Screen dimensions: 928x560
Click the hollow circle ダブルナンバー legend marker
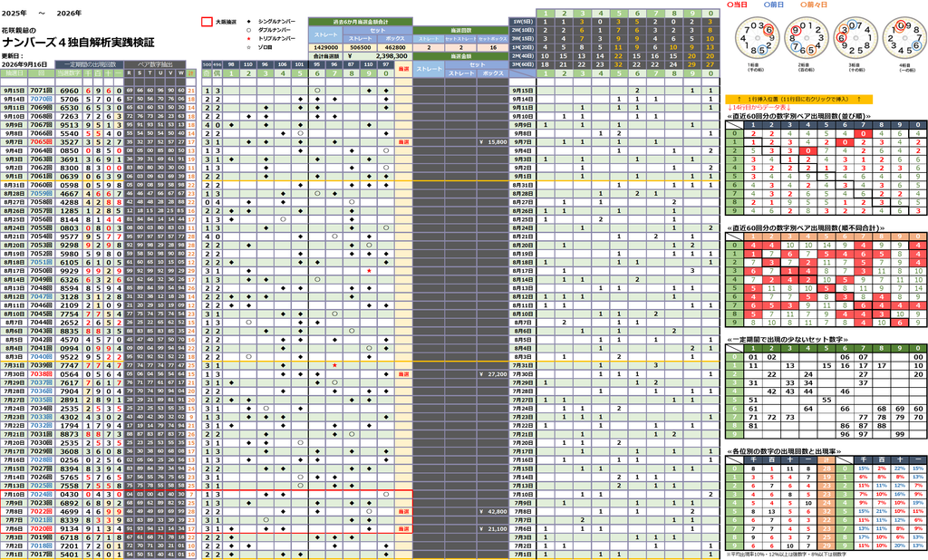[248, 30]
